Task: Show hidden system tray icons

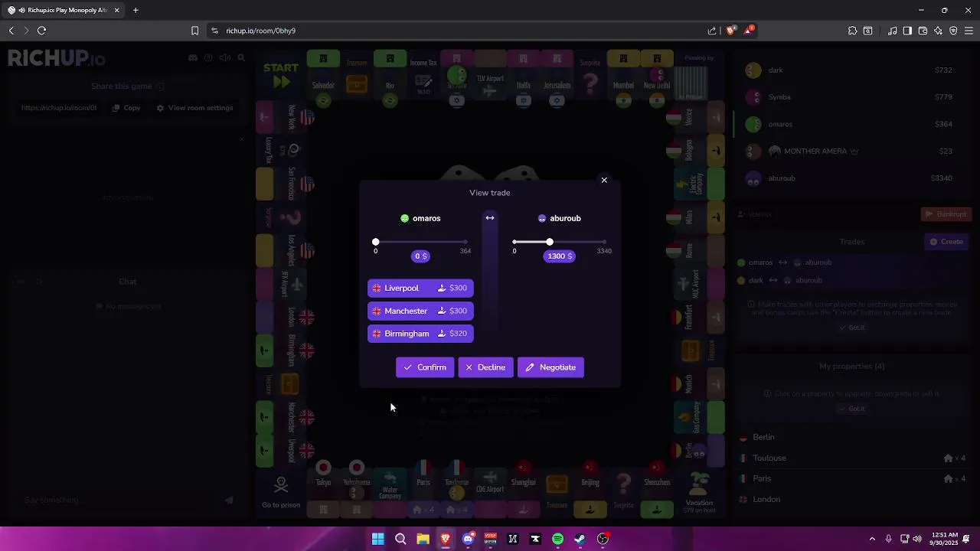Action: pos(872,540)
